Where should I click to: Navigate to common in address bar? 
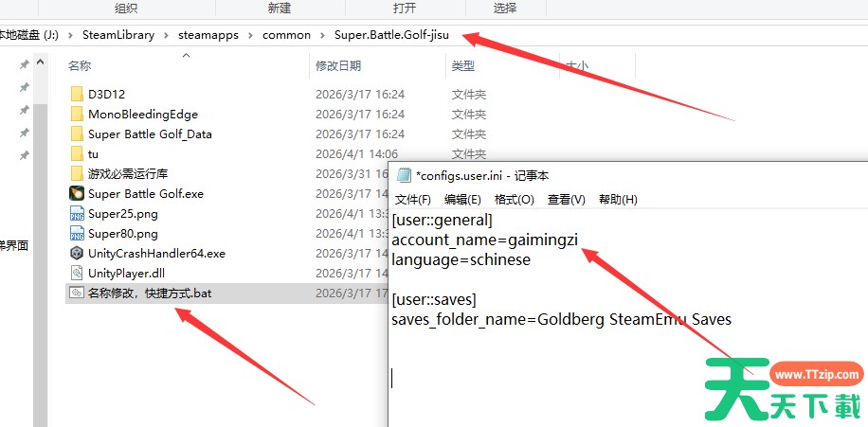(x=287, y=35)
